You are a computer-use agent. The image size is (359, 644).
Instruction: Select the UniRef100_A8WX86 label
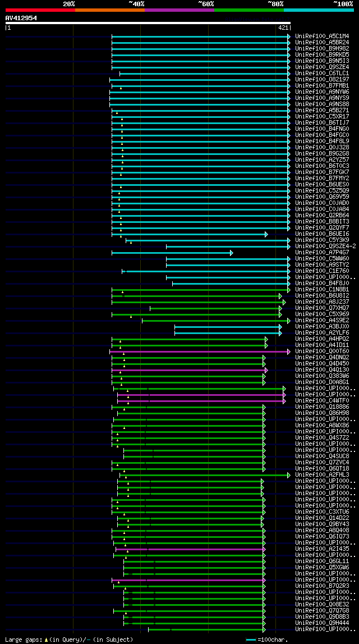click(322, 425)
